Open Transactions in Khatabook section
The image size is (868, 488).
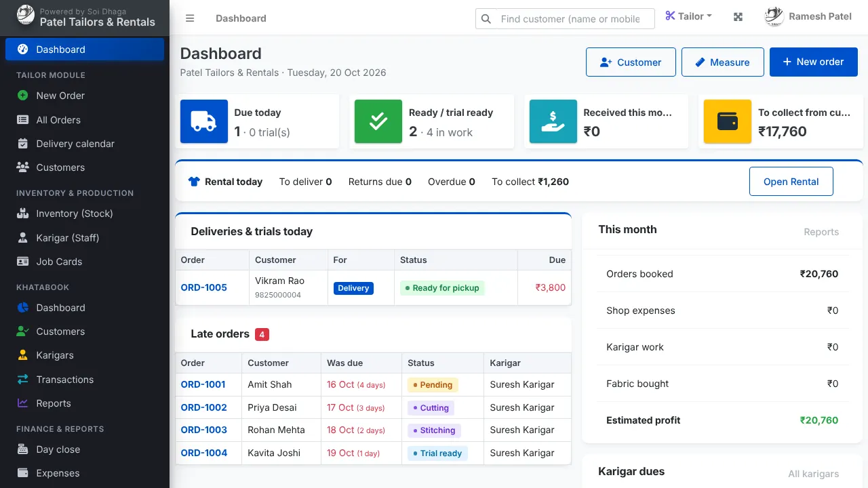tap(85, 380)
